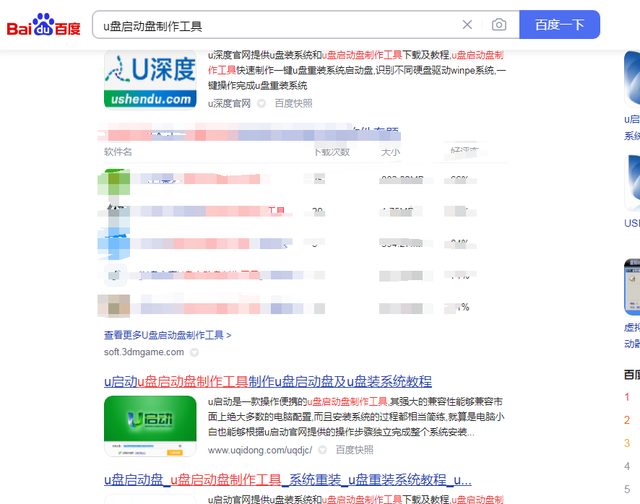The image size is (640, 504).
Task: Expand the arrow beside u深度官网
Action: (x=261, y=104)
